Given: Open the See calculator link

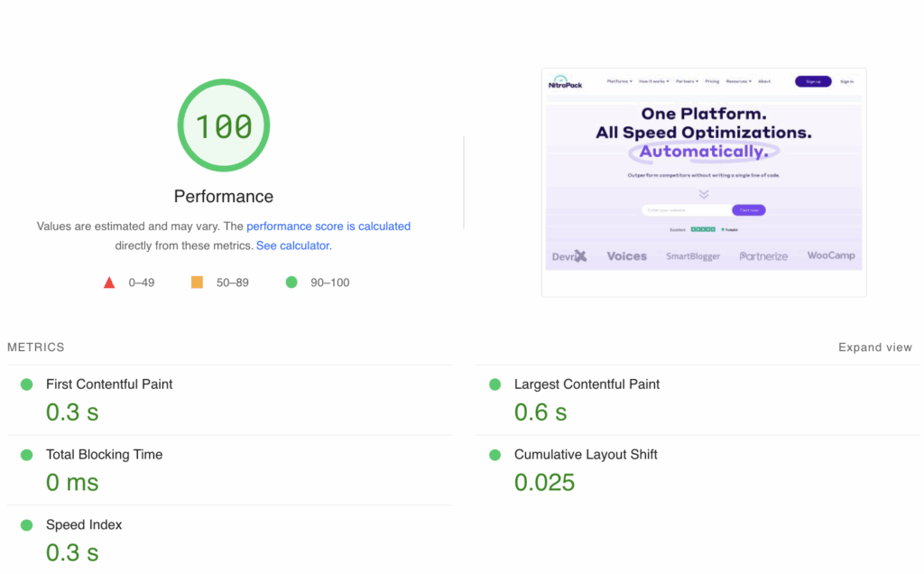Looking at the screenshot, I should click(292, 245).
